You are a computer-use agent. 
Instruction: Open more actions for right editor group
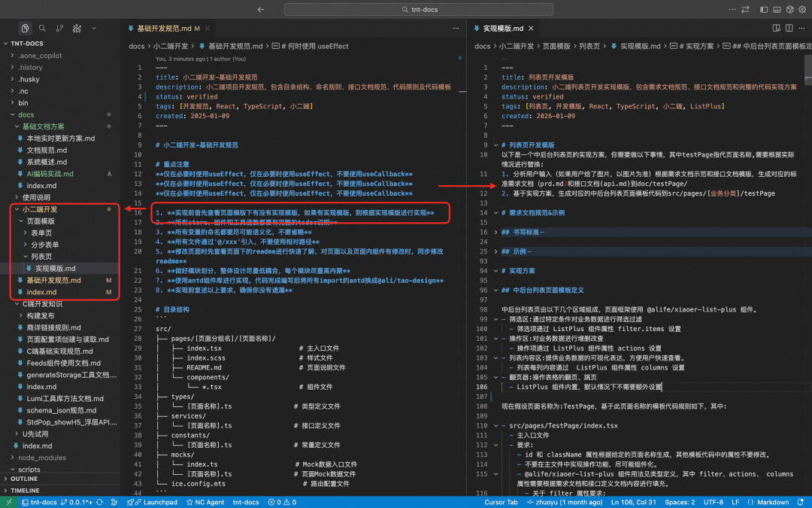[801, 29]
